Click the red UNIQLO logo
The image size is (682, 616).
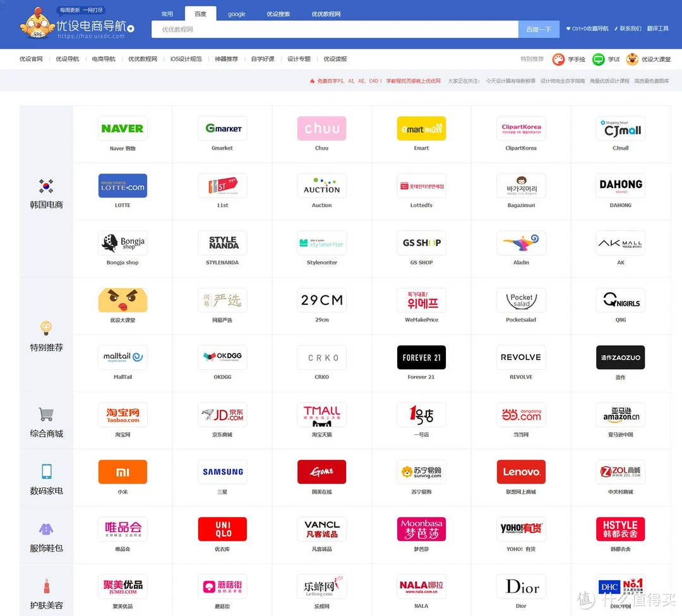(x=222, y=529)
